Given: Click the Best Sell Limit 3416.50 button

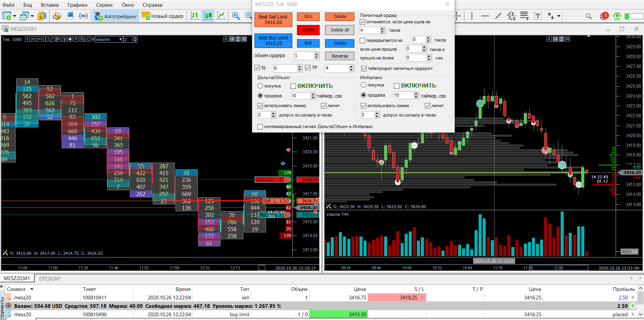Looking at the screenshot, I should [x=273, y=20].
